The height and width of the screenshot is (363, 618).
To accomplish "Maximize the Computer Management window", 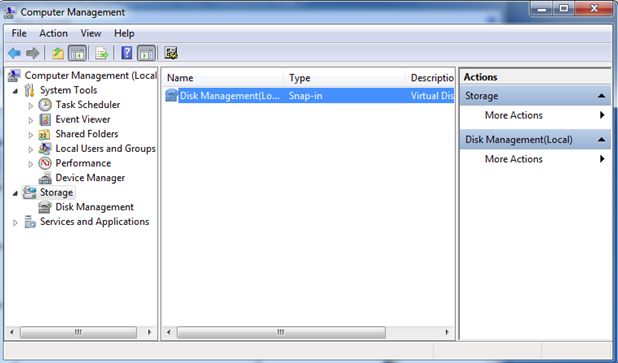I will pyautogui.click(x=564, y=8).
